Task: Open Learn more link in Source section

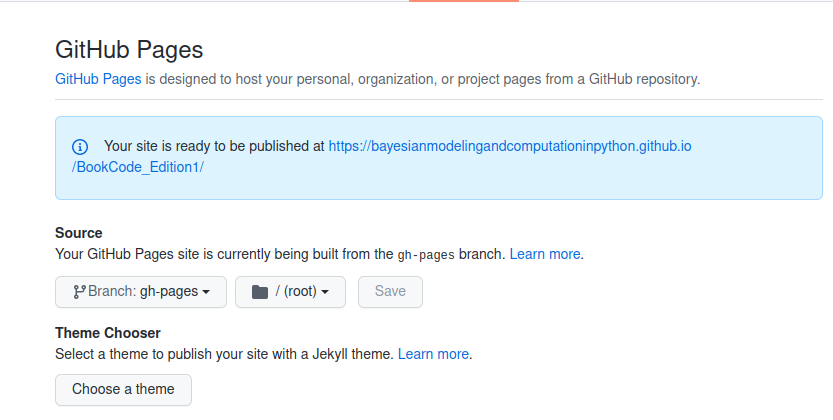Action: coord(545,254)
